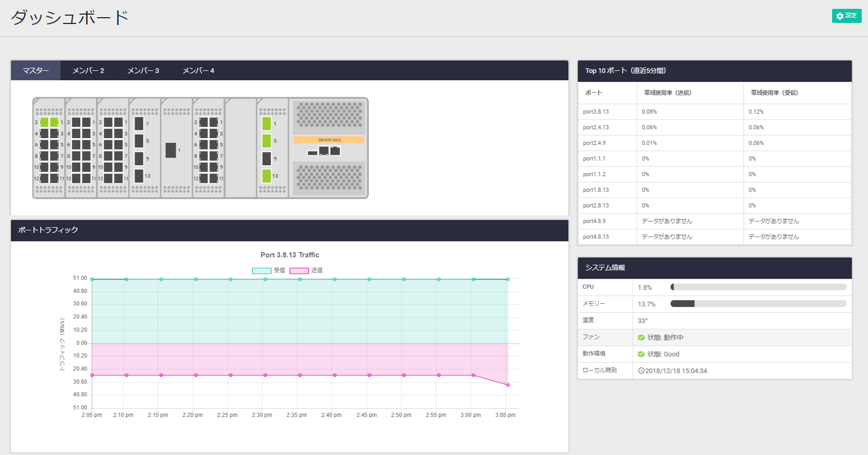Click the gear icon in the 設定 button

(x=840, y=16)
